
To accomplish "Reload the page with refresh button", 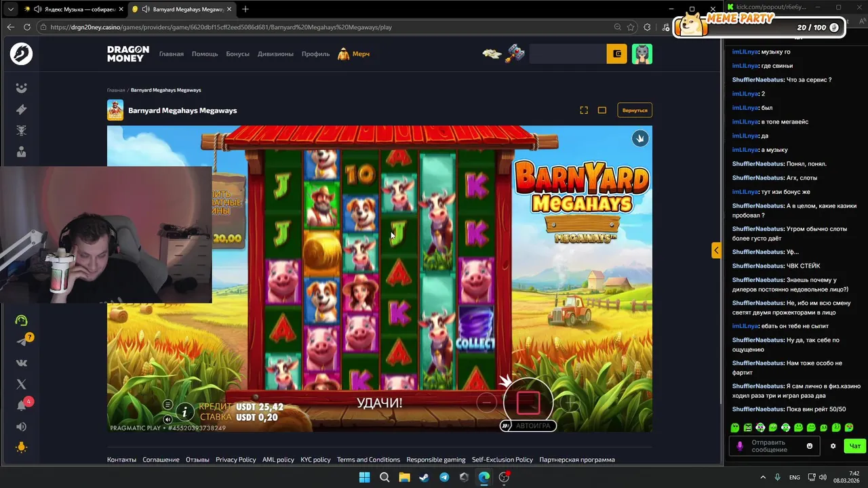I will [27, 27].
